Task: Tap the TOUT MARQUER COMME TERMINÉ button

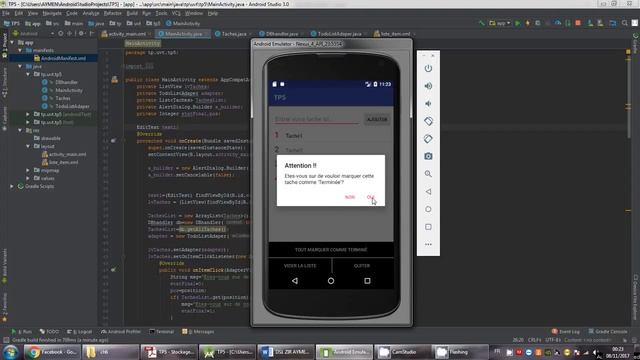Action: 331,250
